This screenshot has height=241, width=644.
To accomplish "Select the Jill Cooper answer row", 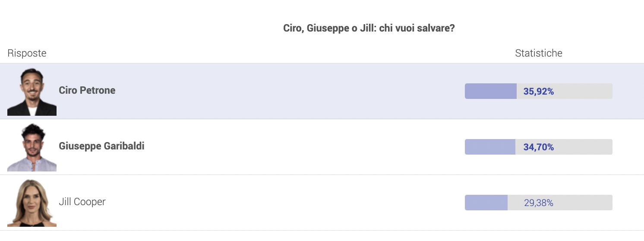I will pyautogui.click(x=322, y=203).
